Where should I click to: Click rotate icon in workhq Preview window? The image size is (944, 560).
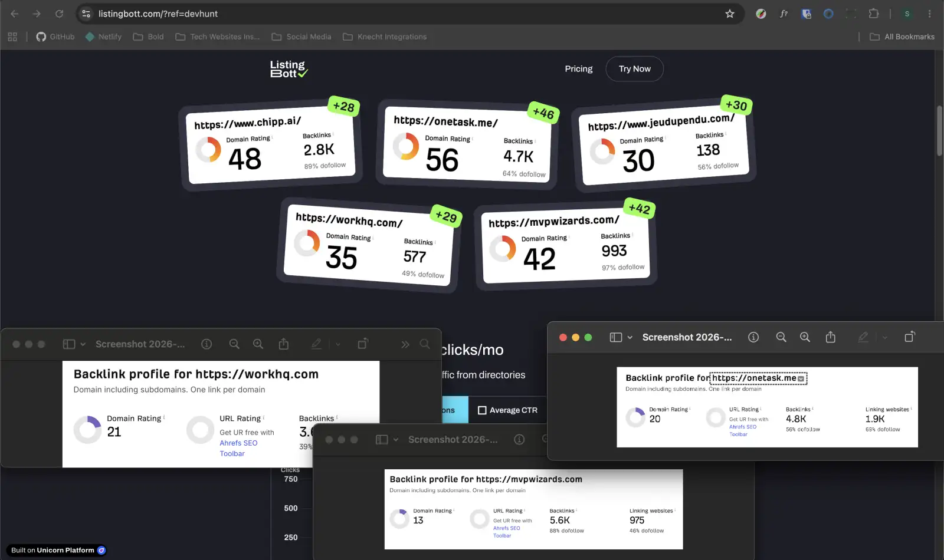[363, 343]
